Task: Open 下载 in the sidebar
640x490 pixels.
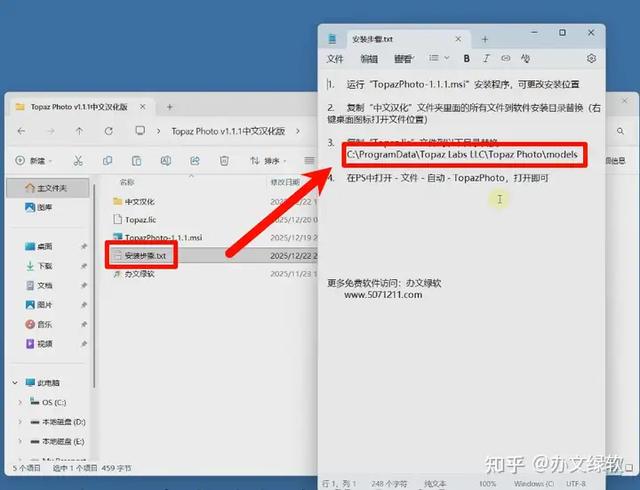Action: (40, 266)
